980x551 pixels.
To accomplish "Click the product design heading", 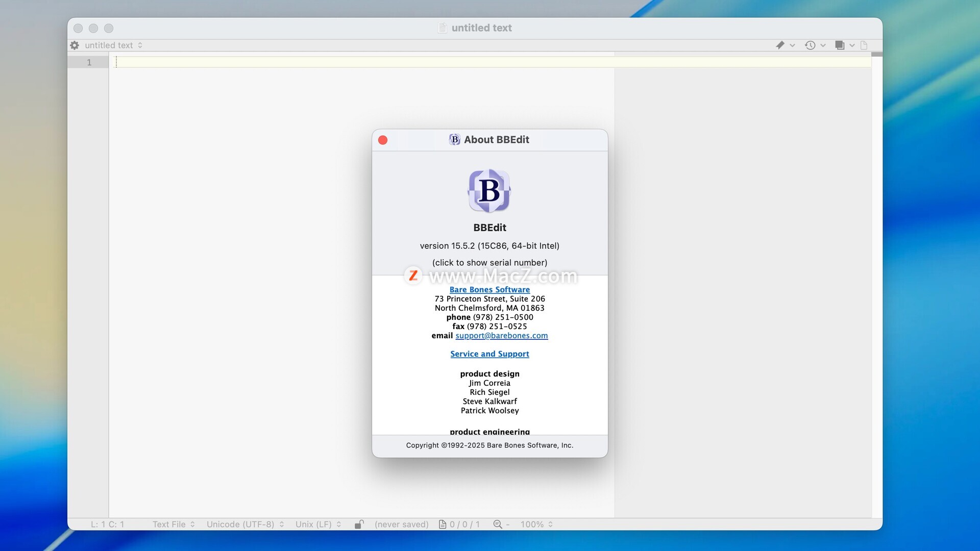I will (x=489, y=373).
